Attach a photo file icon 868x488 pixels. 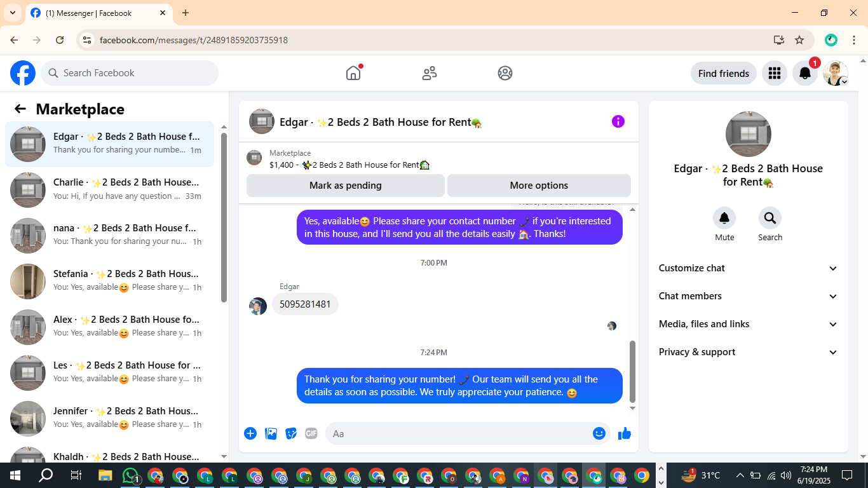(271, 433)
